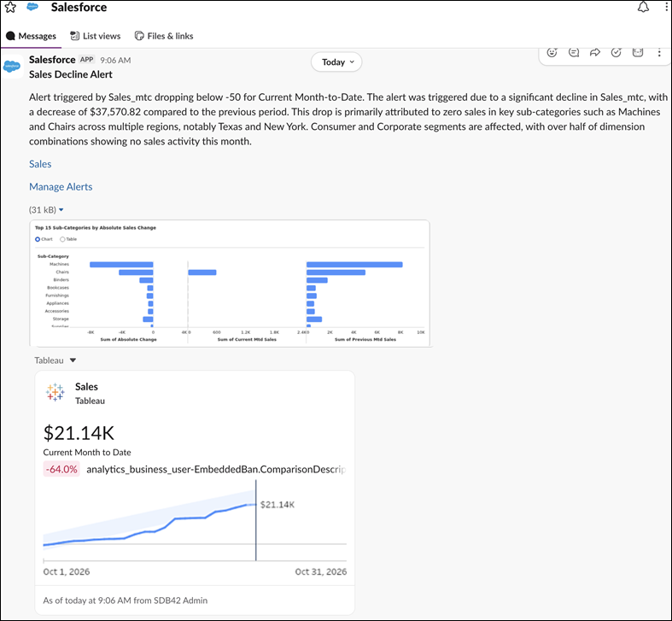Click the Tableau logo icon
The image size is (672, 621).
click(x=55, y=392)
